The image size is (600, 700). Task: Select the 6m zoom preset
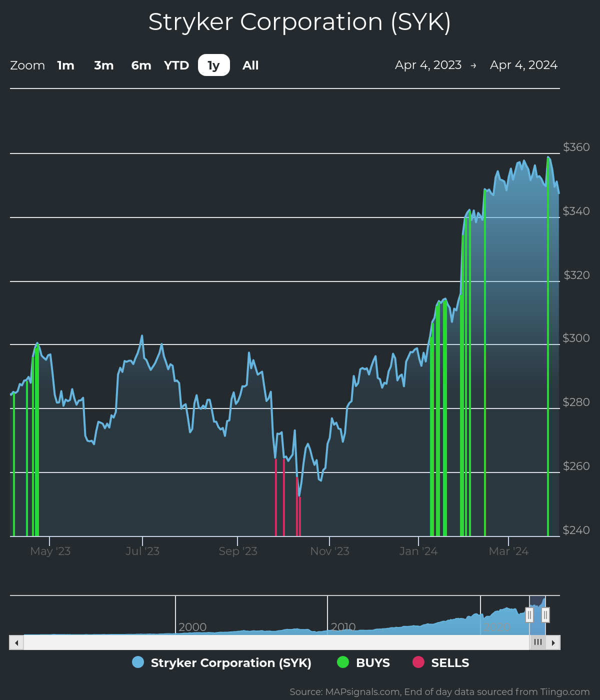point(140,65)
